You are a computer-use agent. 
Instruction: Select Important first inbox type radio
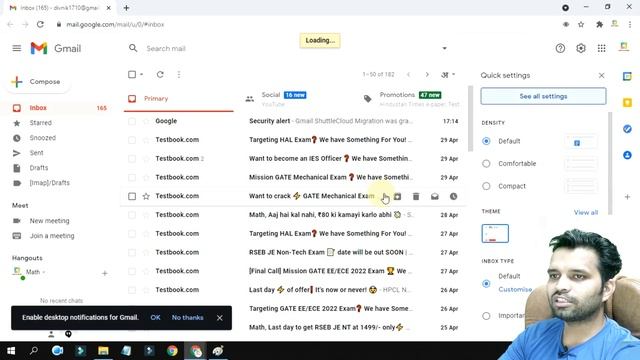(x=486, y=316)
